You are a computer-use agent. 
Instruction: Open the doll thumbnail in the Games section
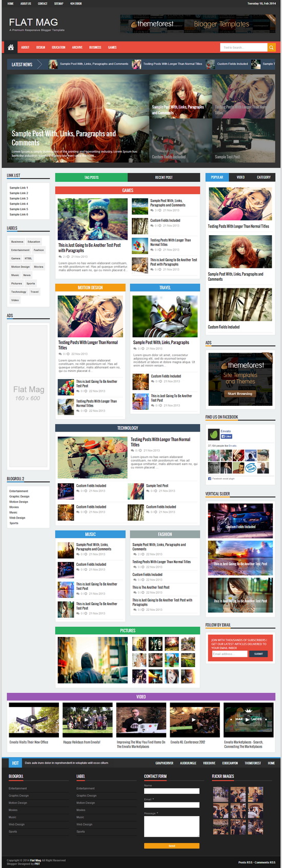tap(92, 219)
